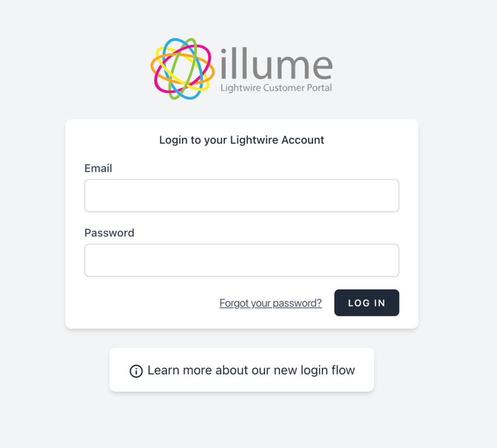Click the Lightwire Customer Portal tagline
This screenshot has width=497, height=448.
coord(275,88)
